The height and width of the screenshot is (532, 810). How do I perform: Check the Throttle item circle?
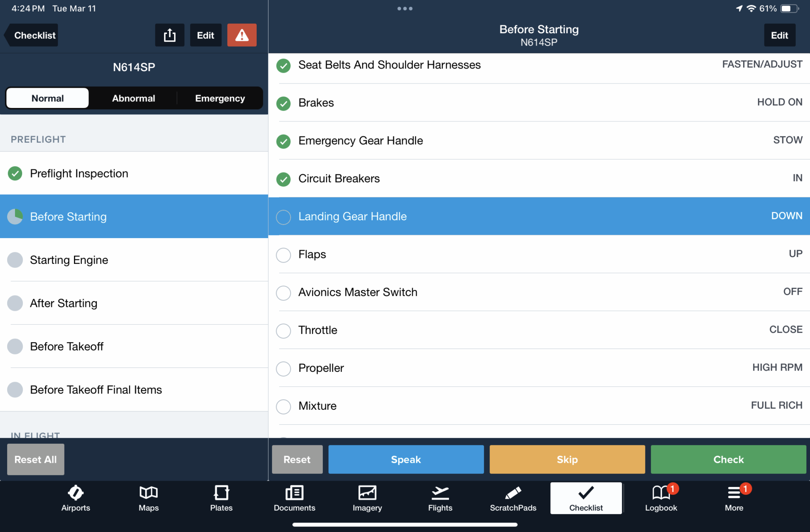click(284, 331)
